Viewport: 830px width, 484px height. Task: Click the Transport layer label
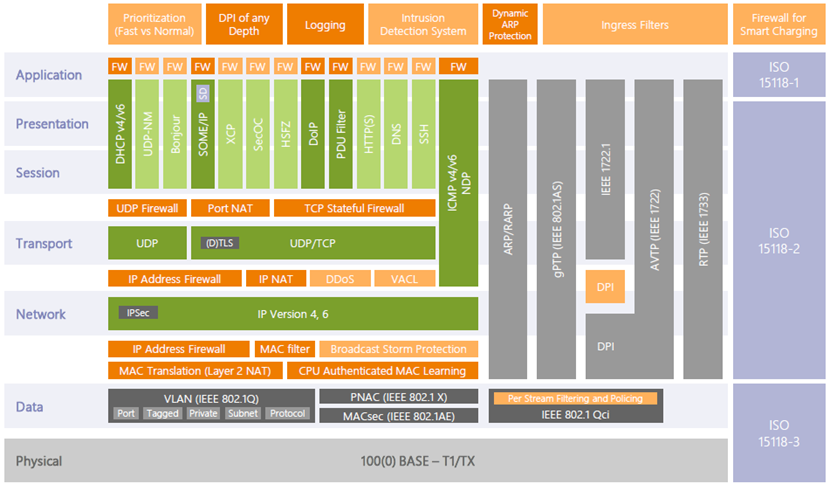pos(44,243)
